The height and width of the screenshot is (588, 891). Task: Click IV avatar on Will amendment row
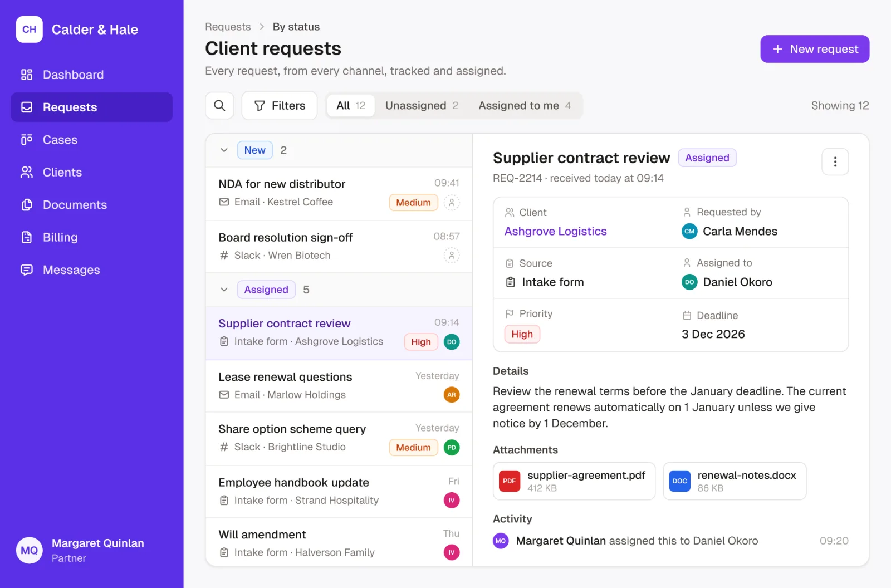tap(452, 552)
